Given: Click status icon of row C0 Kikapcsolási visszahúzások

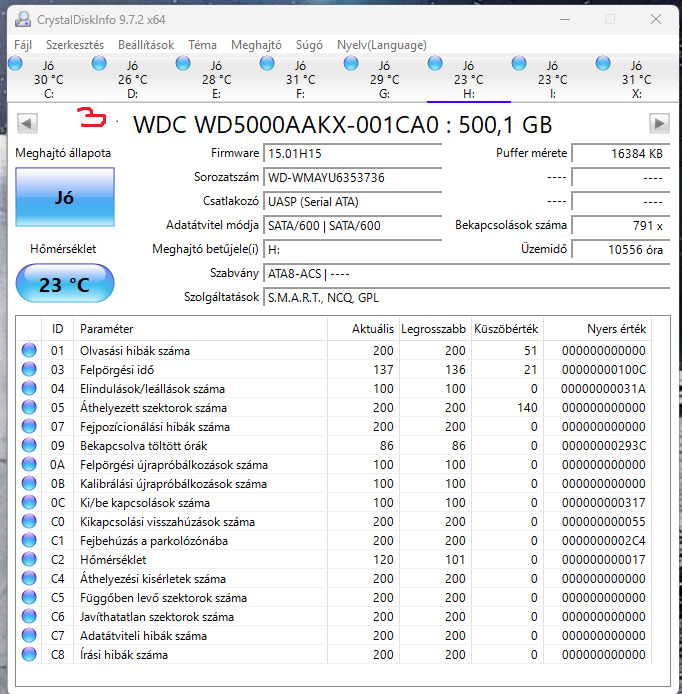Looking at the screenshot, I should tap(29, 521).
